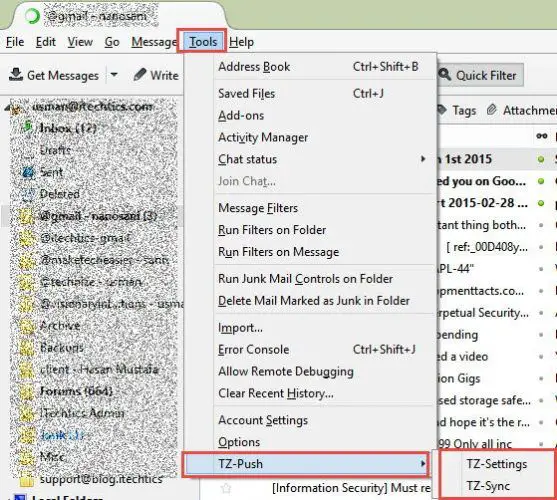The image size is (557, 500).
Task: Open the Message menu
Action: tap(154, 42)
